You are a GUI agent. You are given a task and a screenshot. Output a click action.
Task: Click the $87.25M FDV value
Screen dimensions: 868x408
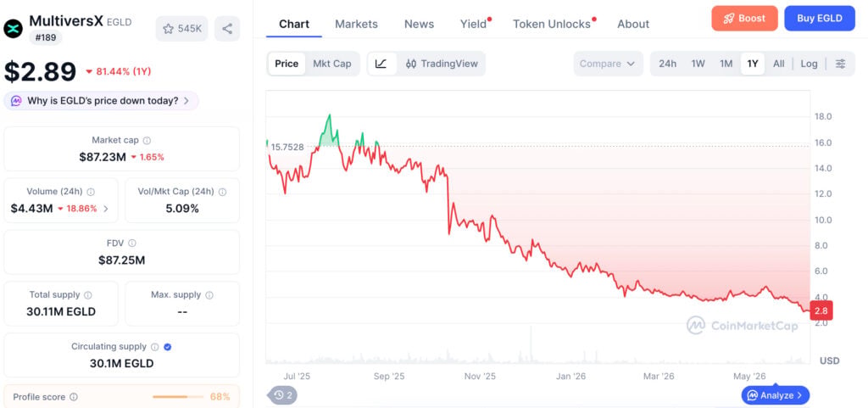click(122, 260)
